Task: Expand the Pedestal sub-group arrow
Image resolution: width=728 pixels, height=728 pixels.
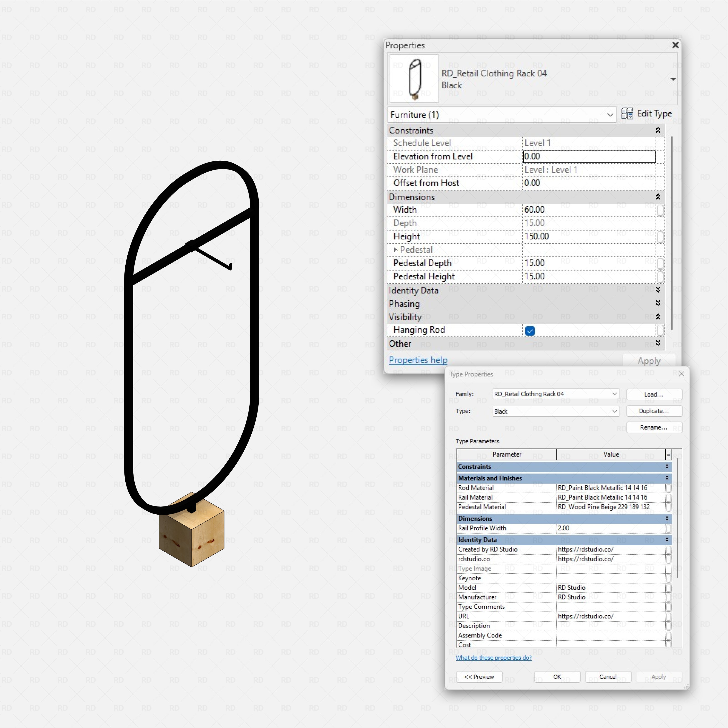Action: coord(396,250)
